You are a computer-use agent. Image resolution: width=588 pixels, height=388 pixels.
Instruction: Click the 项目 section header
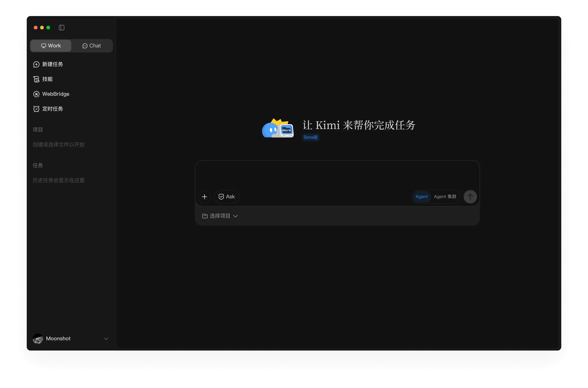[38, 130]
